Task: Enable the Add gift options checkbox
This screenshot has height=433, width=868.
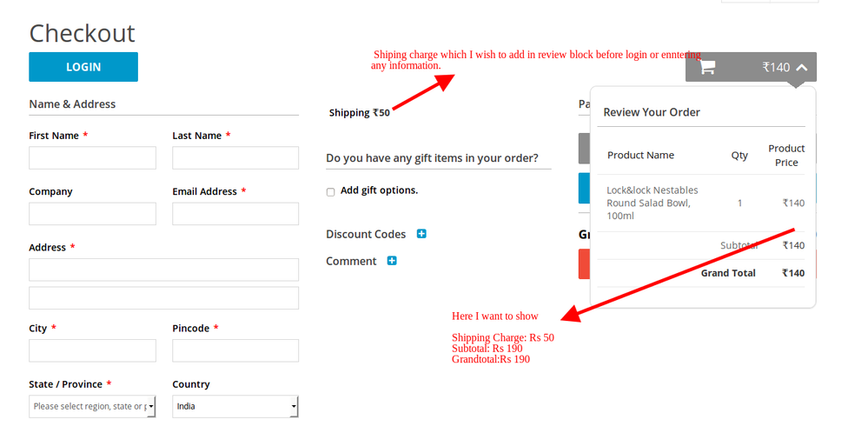Action: pyautogui.click(x=330, y=192)
